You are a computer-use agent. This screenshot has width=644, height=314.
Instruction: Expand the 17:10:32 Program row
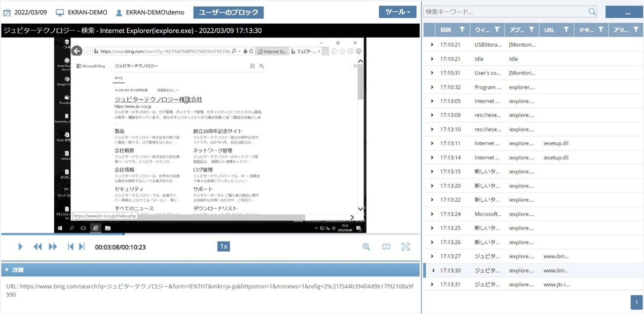point(431,87)
